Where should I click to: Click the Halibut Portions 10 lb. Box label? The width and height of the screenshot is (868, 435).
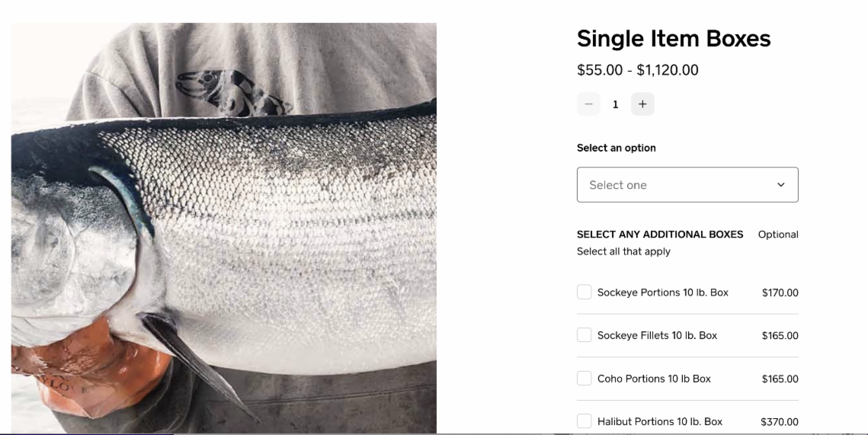(x=660, y=421)
